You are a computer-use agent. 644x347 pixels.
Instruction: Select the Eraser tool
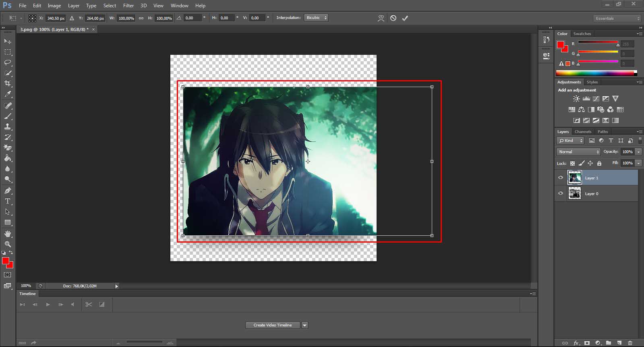click(8, 148)
